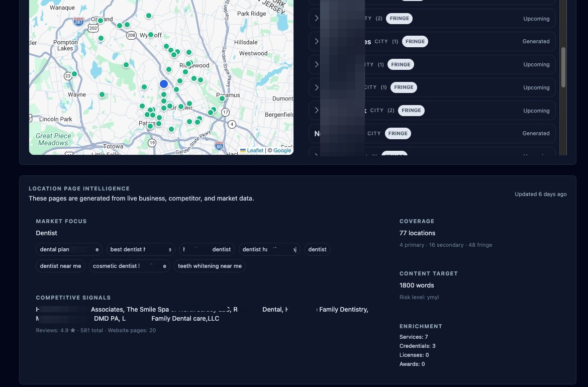
Task: Click the 'Lincoln Park' map label
Action: (x=55, y=119)
